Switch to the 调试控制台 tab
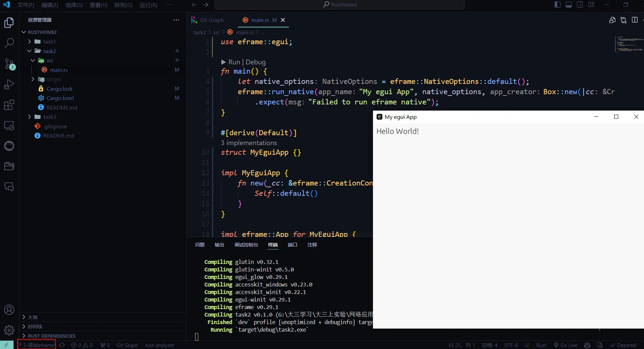The width and height of the screenshot is (644, 349). pos(246,244)
